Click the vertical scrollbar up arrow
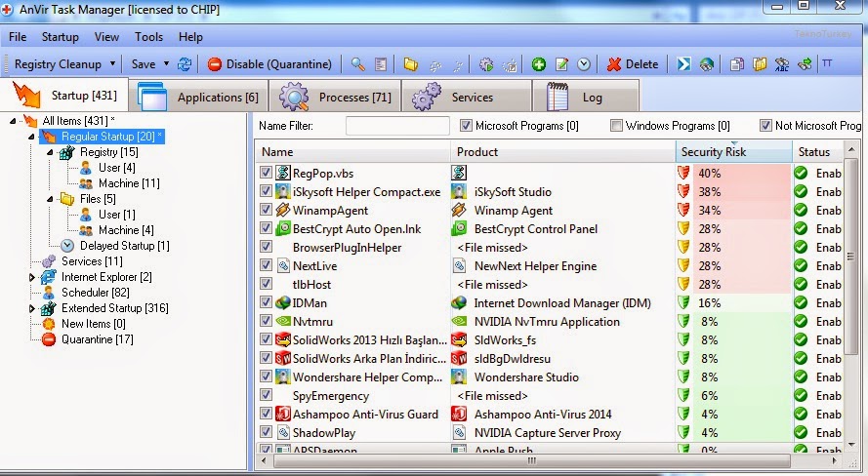 [850, 150]
